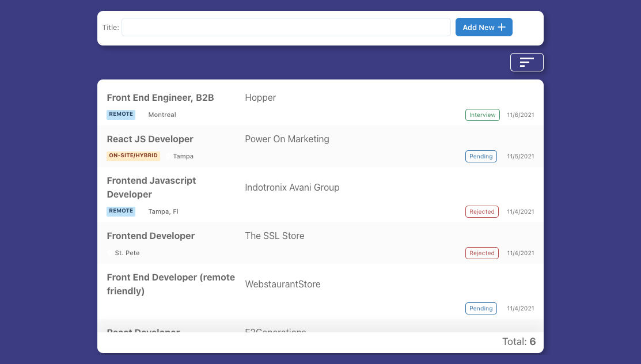
Task: Click the REMOTE tag on Indotronix Avani Group row
Action: pyautogui.click(x=121, y=211)
